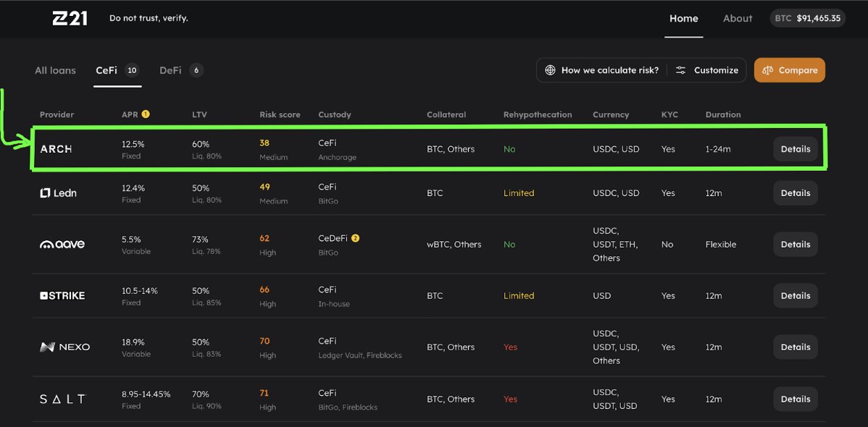Open Details for NEXO loan
The height and width of the screenshot is (427, 868).
click(796, 347)
